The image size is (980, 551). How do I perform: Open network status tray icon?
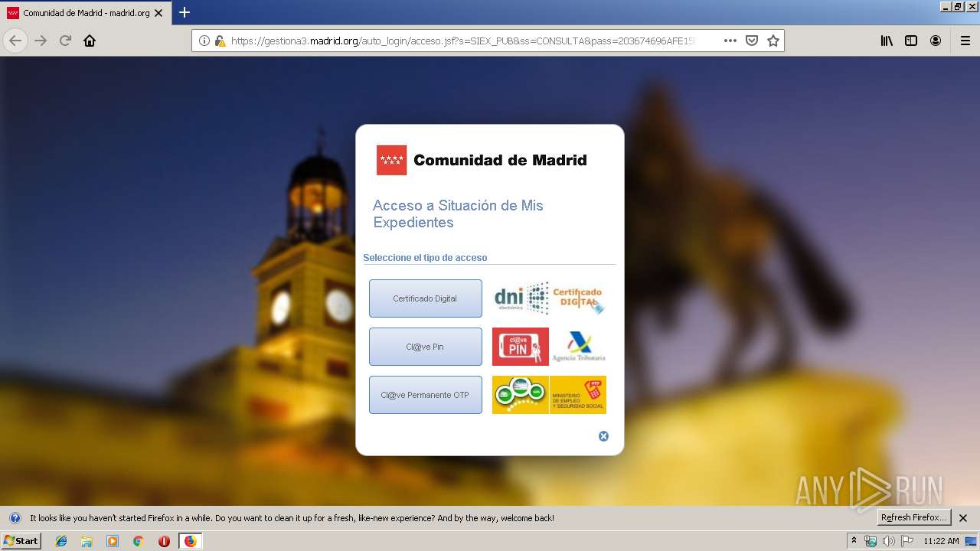point(871,541)
